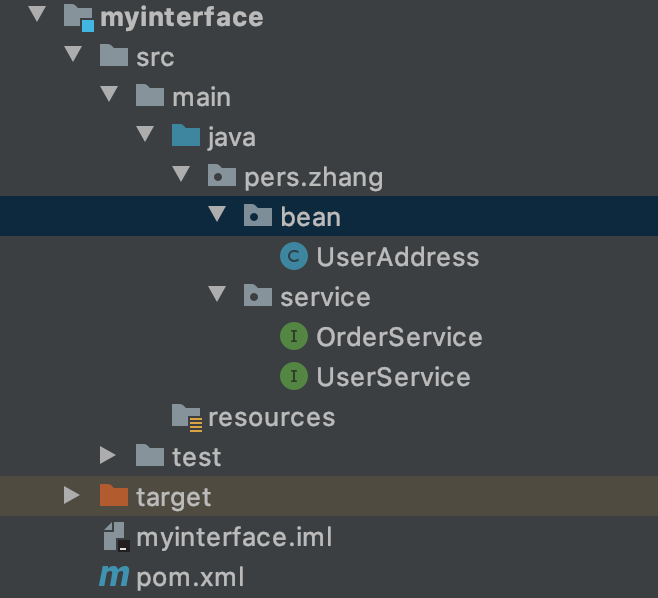The height and width of the screenshot is (598, 658).
Task: Open the myinterface.iml file name
Action: [234, 537]
